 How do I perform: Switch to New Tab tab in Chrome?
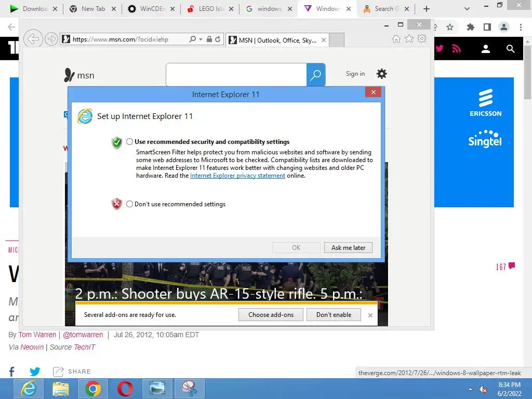click(x=92, y=9)
